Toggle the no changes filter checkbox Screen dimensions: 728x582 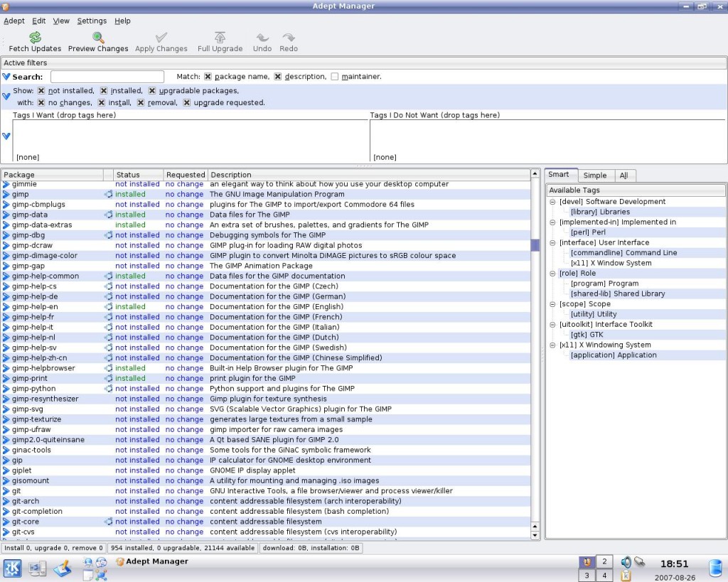[x=41, y=102]
